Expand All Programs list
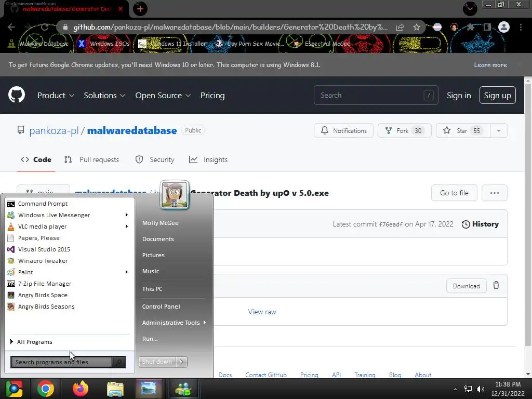532x399 pixels. tap(31, 342)
